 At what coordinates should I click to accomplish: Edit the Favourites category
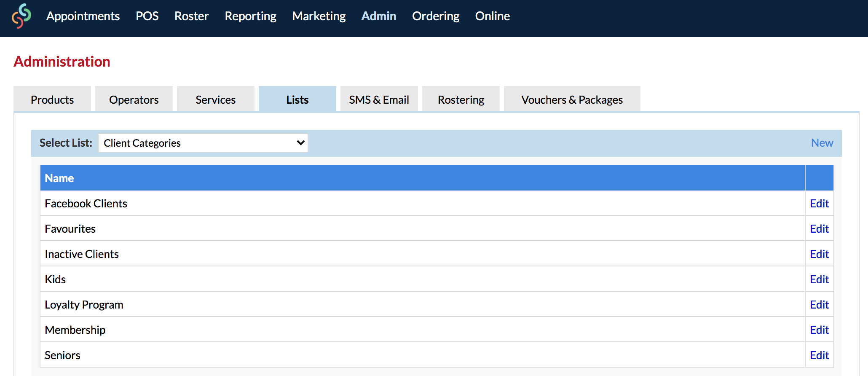pyautogui.click(x=819, y=228)
